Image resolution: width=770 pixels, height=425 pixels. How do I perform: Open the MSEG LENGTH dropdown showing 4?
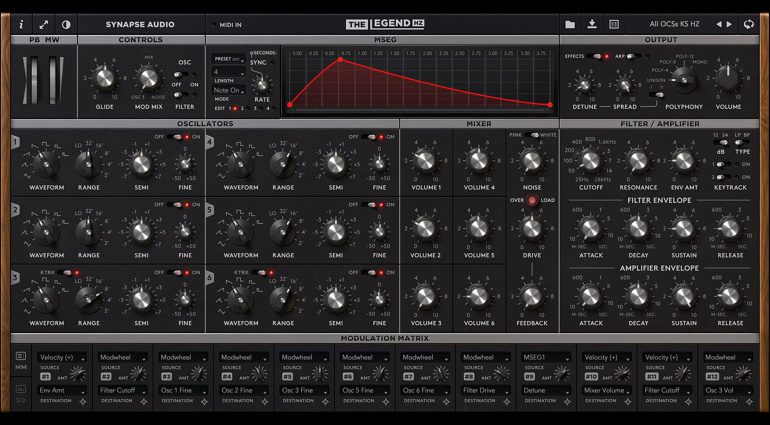point(229,72)
